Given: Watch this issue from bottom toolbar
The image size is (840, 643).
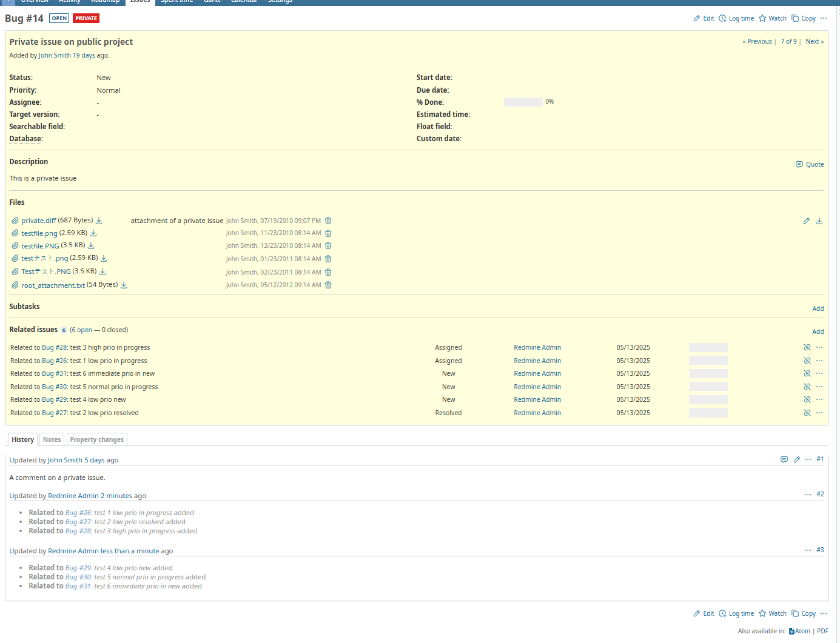Looking at the screenshot, I should click(x=773, y=613).
